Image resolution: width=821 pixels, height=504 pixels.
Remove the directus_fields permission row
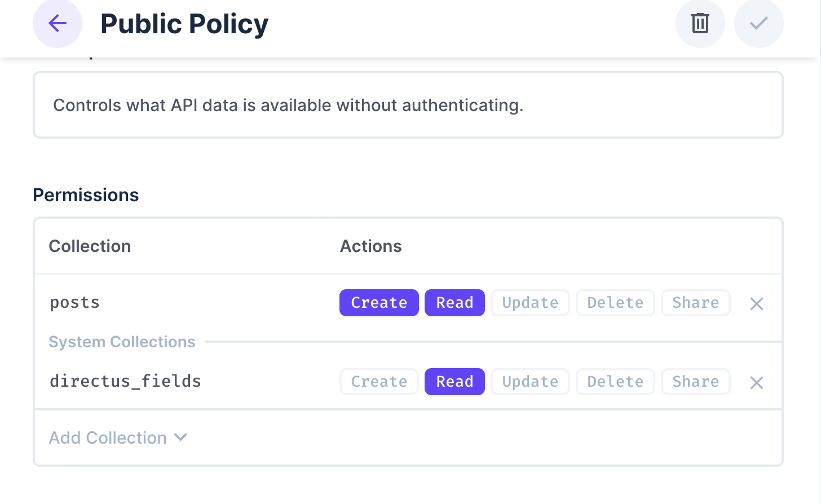[x=756, y=383]
